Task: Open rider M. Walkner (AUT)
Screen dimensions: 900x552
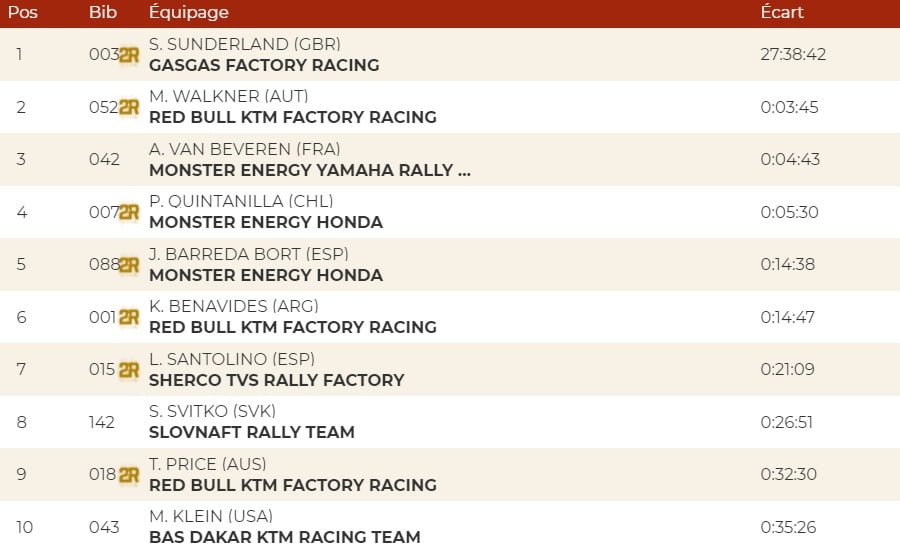Action: pyautogui.click(x=228, y=96)
